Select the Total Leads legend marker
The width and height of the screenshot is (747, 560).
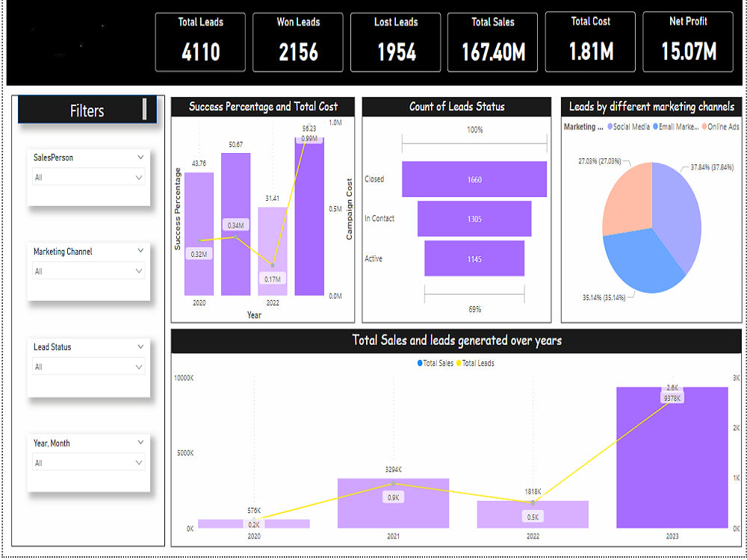pos(458,364)
